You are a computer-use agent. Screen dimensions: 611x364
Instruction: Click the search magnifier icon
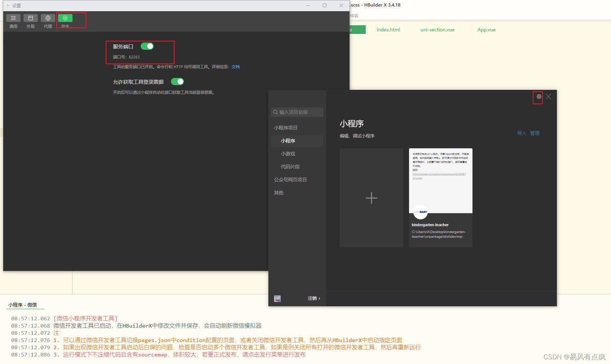click(276, 112)
